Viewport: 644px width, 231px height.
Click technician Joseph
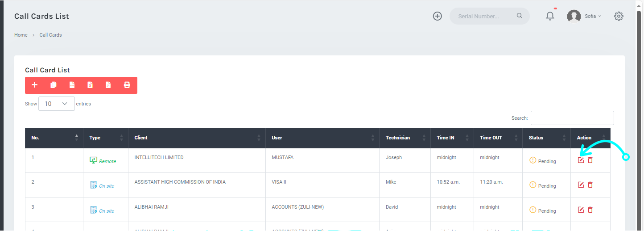394,157
